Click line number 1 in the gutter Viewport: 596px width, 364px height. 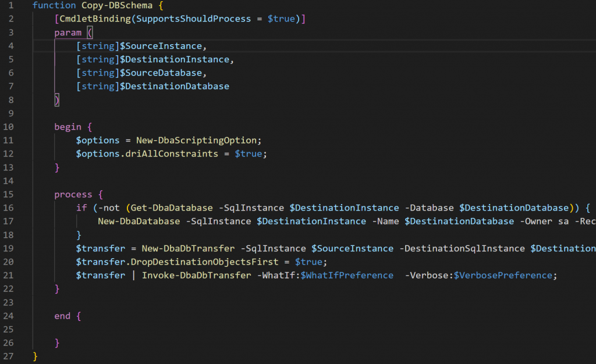coord(10,5)
